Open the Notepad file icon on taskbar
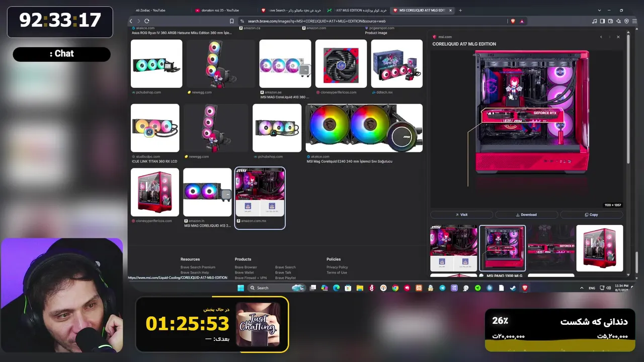 coord(501,288)
